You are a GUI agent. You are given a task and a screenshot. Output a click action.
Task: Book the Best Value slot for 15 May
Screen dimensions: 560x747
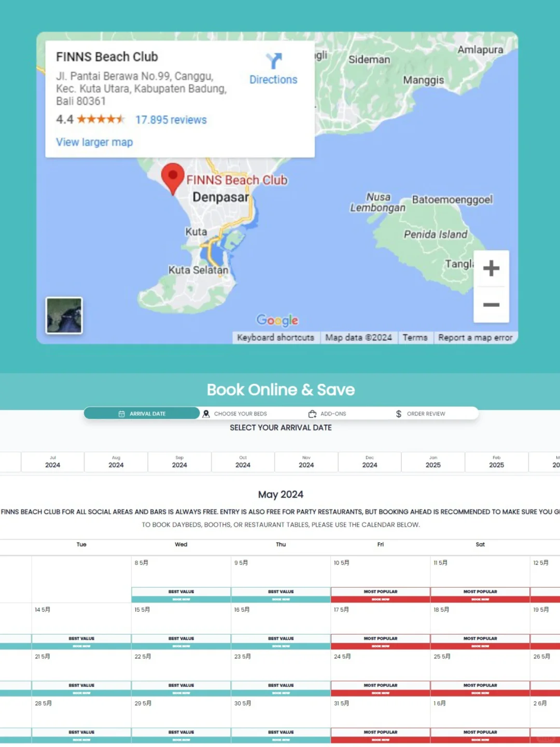(181, 642)
